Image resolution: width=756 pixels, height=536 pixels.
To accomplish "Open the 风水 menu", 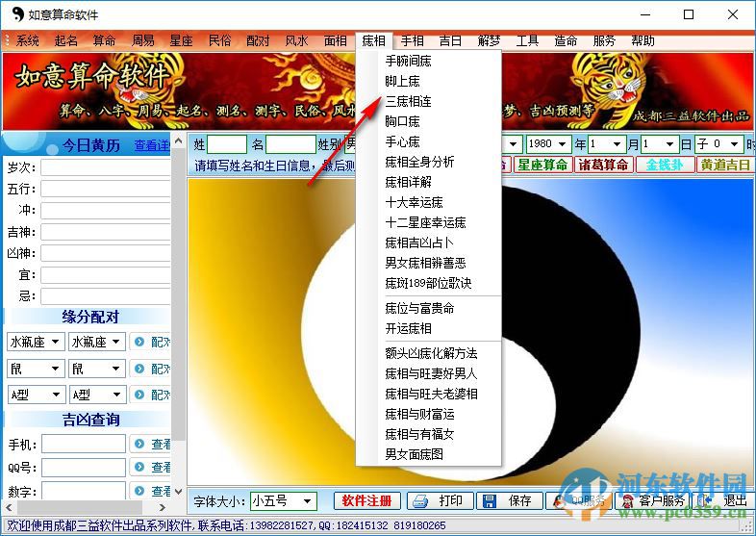I will pos(296,41).
